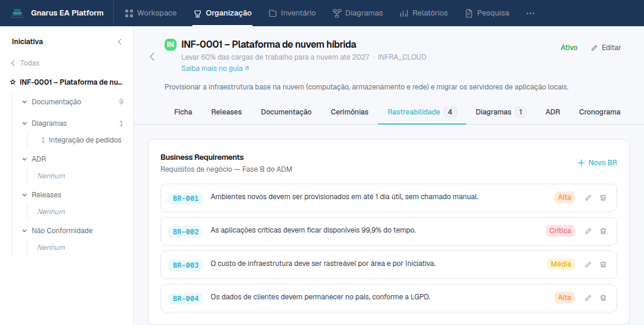Image resolution: width=644 pixels, height=325 pixels.
Task: Edit BR-001 with the pencil icon
Action: coord(588,197)
